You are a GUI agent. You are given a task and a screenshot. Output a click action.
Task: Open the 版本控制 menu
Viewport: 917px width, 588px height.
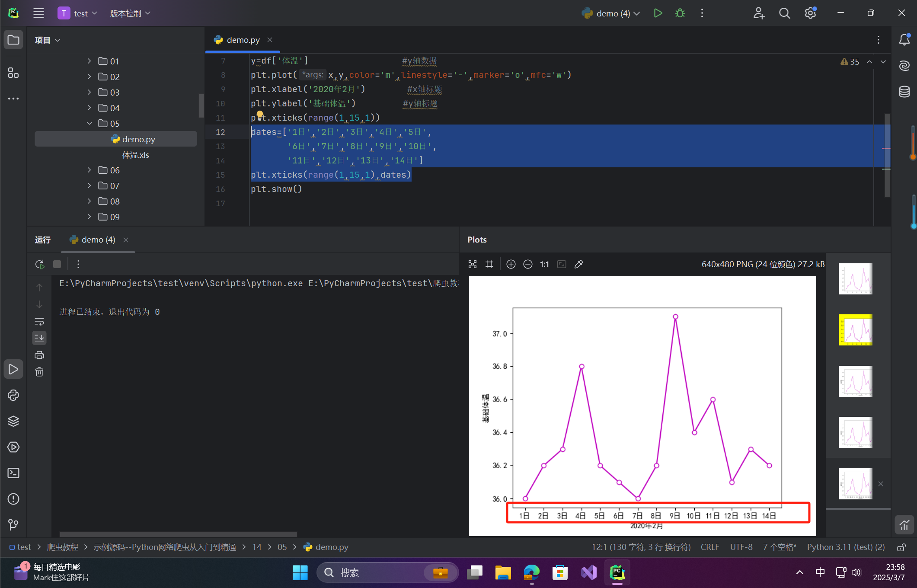[x=130, y=13]
